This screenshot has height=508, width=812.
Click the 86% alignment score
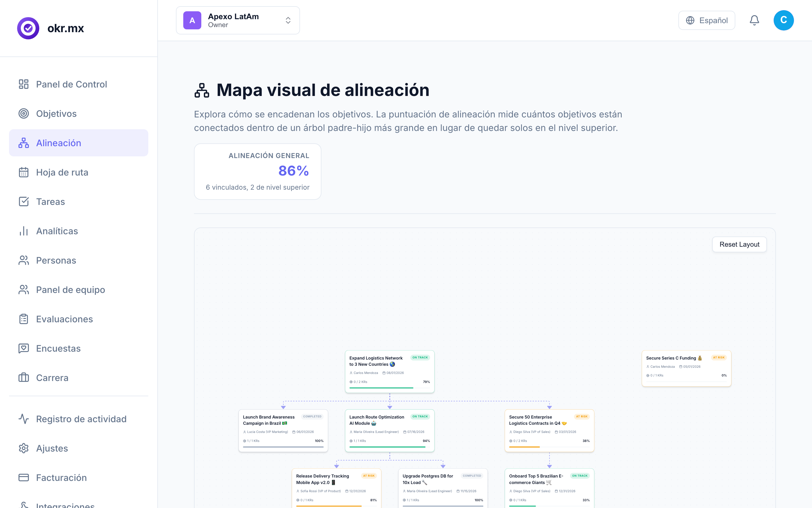coord(294,171)
